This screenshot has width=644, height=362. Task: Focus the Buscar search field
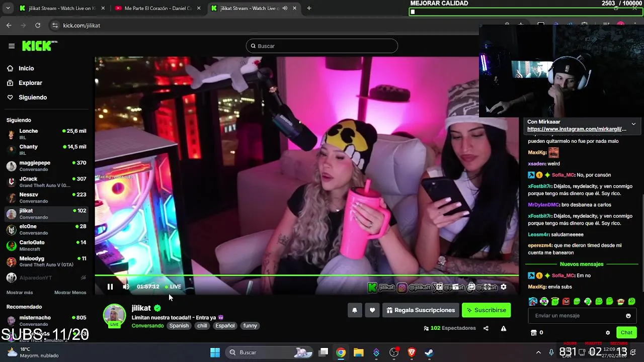(322, 46)
